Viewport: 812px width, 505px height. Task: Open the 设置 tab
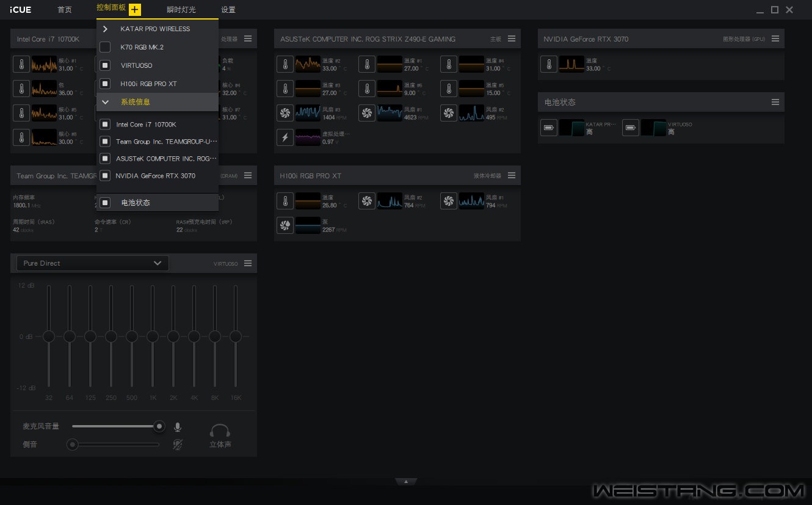click(x=228, y=10)
